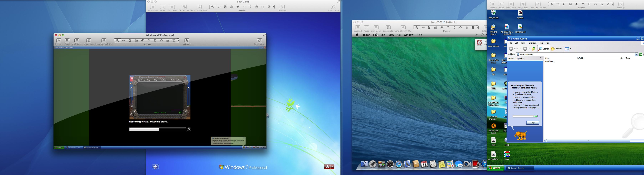Open the Go menu in the Mac guest
The width and height of the screenshot is (644, 175).
coord(399,35)
